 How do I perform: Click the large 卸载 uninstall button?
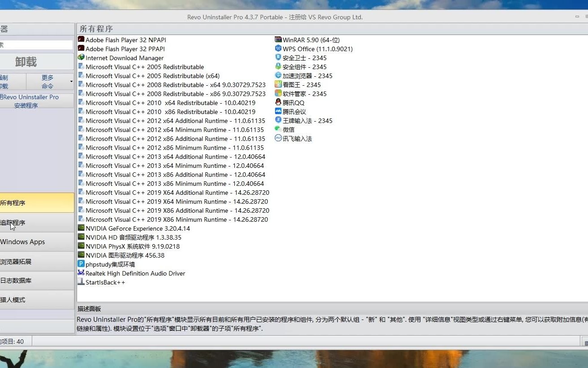coord(36,61)
